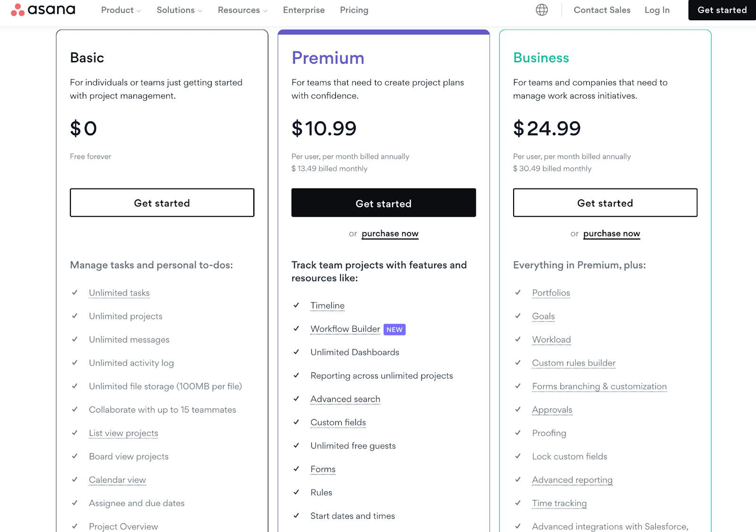This screenshot has height=532, width=756.
Task: Click Get started under Business plan
Action: 605,203
